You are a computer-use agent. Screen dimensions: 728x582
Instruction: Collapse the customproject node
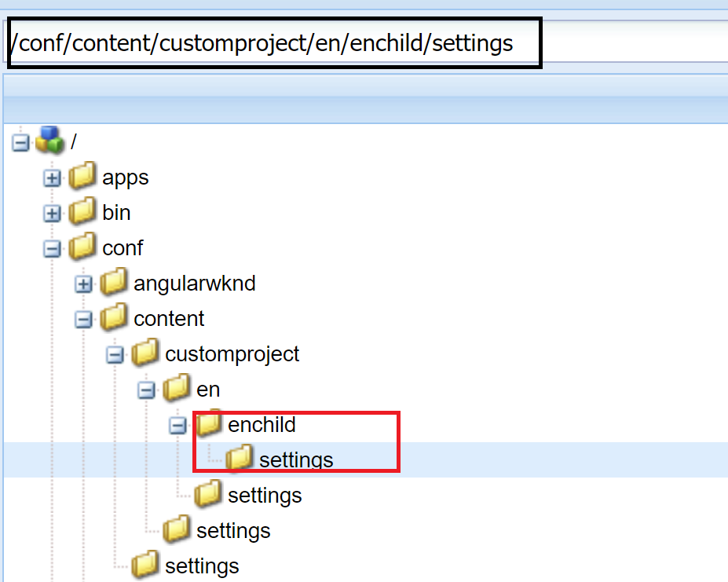click(x=115, y=355)
